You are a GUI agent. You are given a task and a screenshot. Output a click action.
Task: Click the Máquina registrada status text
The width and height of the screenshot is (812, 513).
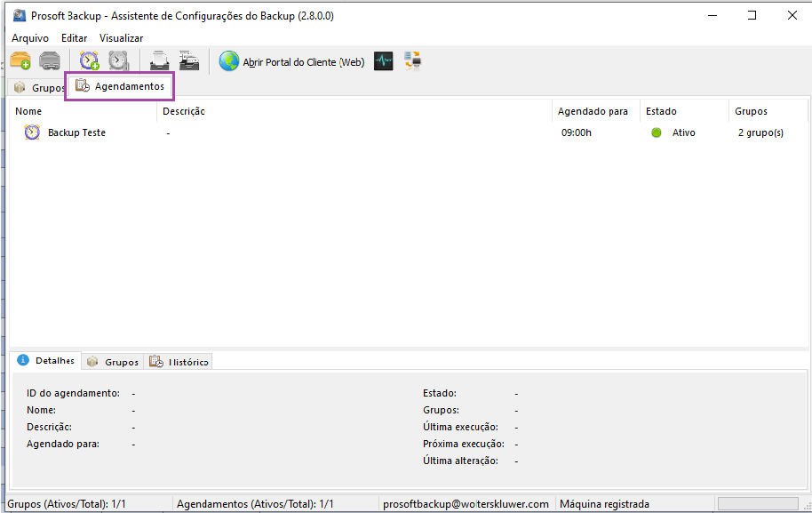click(604, 504)
